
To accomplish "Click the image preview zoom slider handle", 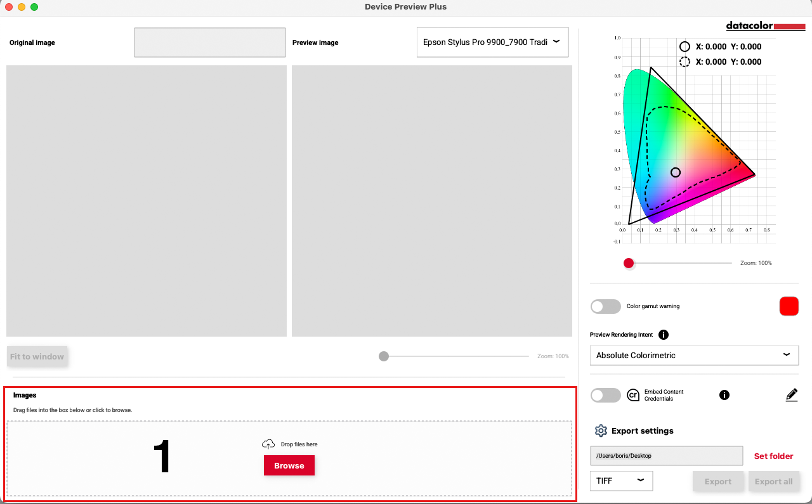I will [384, 356].
